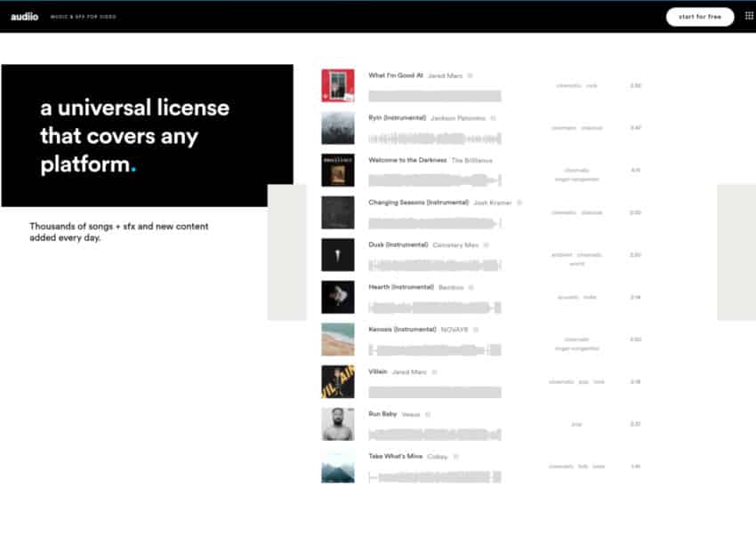Click the audiio logo in the header
756x552 pixels.
25,17
